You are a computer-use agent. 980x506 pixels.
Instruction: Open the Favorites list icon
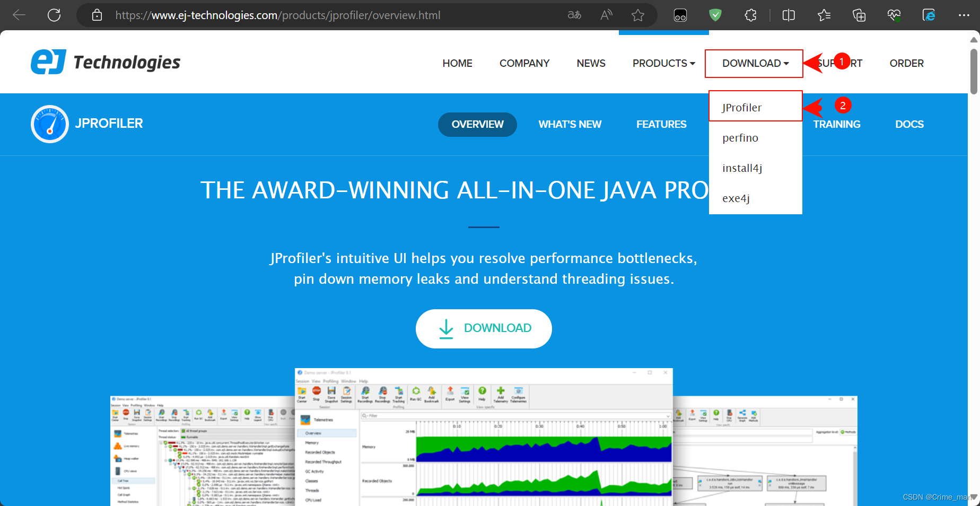824,15
